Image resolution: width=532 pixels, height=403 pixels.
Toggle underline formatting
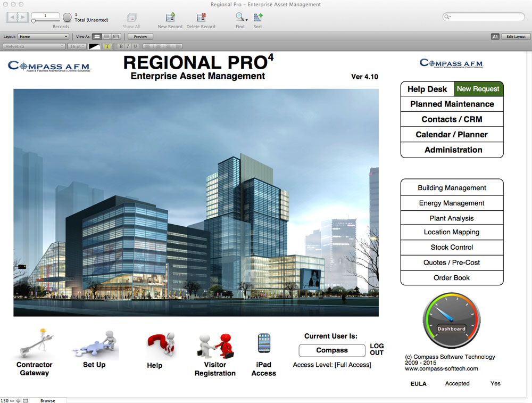tap(135, 46)
